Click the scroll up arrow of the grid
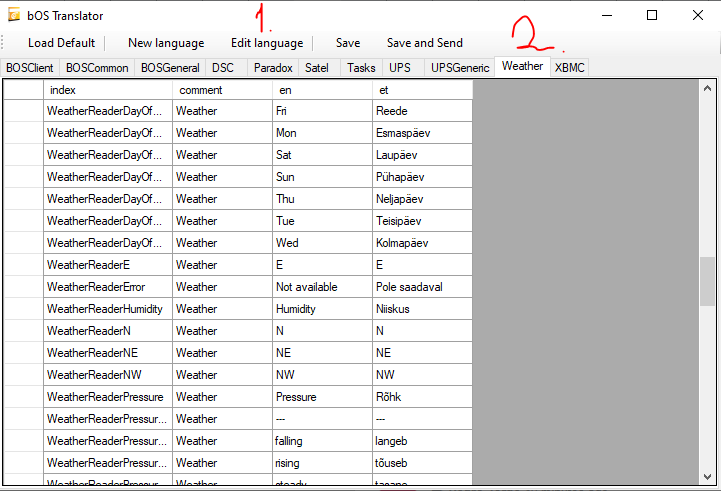Screen dimensions: 721x491 pyautogui.click(x=708, y=89)
